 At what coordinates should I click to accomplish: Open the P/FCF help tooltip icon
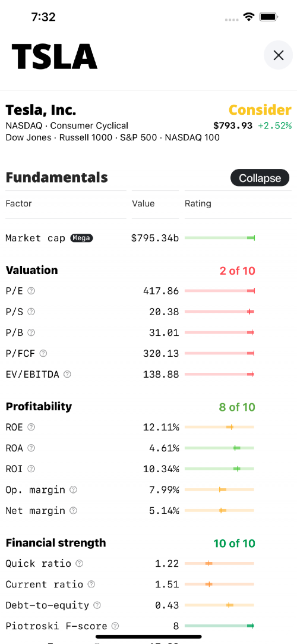pyautogui.click(x=43, y=353)
